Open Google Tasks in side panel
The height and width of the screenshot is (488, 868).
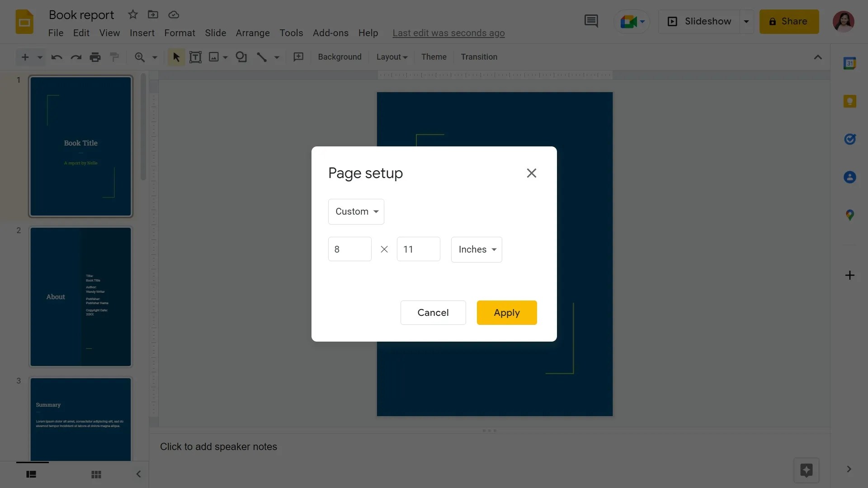850,139
